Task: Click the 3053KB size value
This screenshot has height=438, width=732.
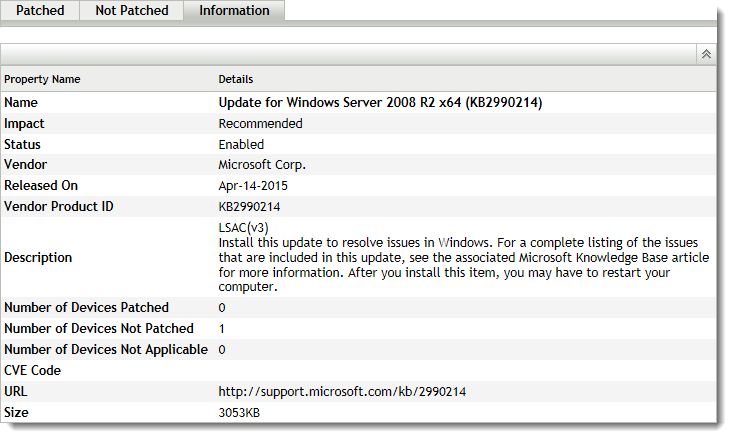Action: click(240, 412)
